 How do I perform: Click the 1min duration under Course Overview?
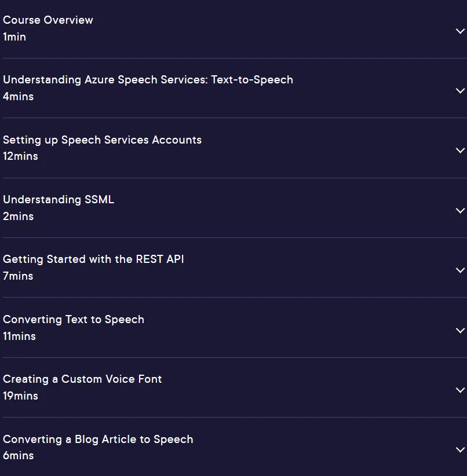[x=14, y=37]
